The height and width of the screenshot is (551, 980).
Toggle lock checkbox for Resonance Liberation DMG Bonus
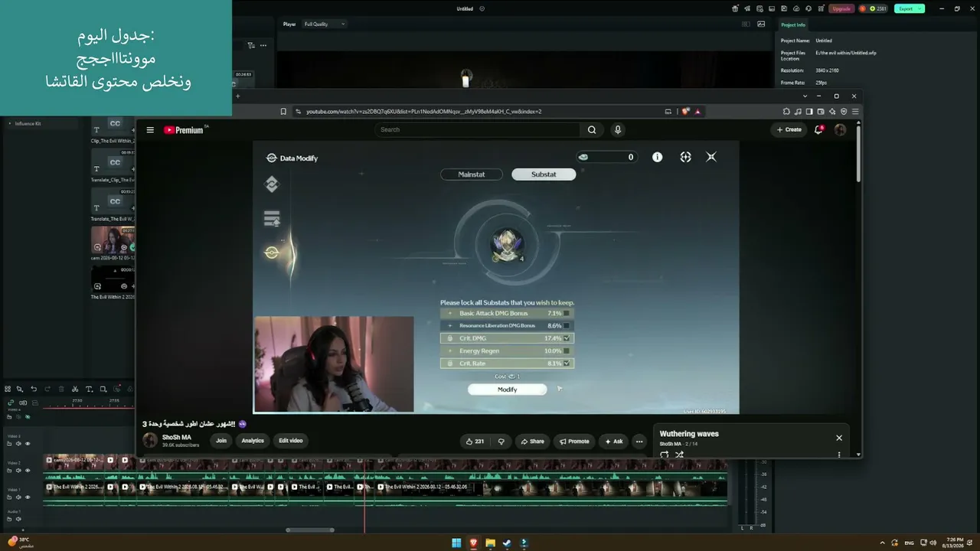(x=567, y=325)
